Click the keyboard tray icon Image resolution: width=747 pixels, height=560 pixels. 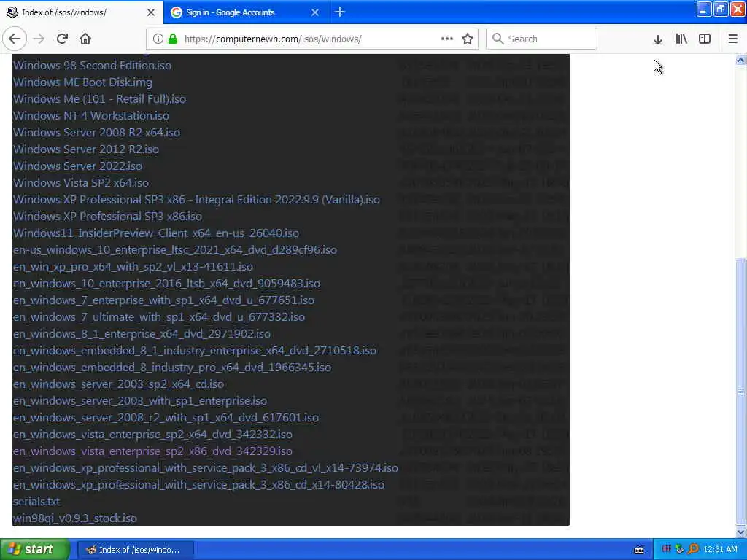tap(639, 550)
